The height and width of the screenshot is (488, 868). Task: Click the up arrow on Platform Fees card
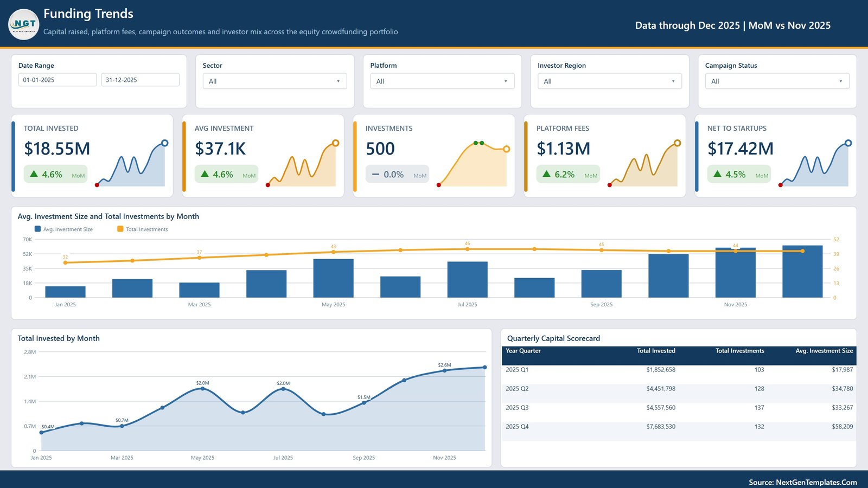pyautogui.click(x=547, y=174)
